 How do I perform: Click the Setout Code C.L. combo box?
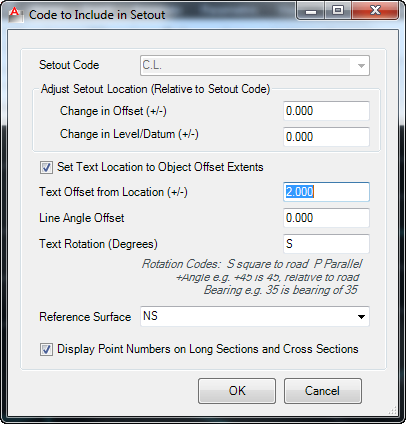pos(255,66)
